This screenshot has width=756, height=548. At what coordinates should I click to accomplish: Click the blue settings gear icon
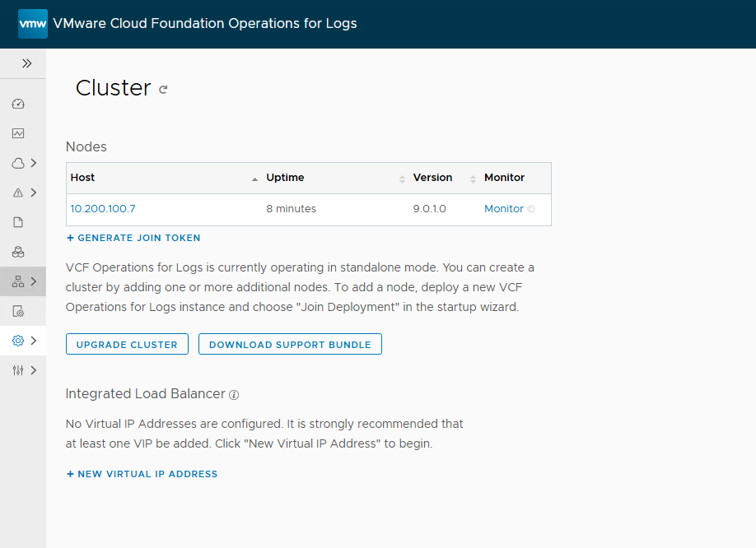(18, 341)
